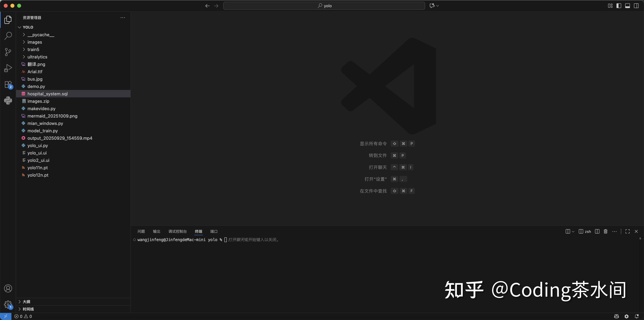Toggle the bottom panel visibility
644x320 pixels.
coord(628,6)
